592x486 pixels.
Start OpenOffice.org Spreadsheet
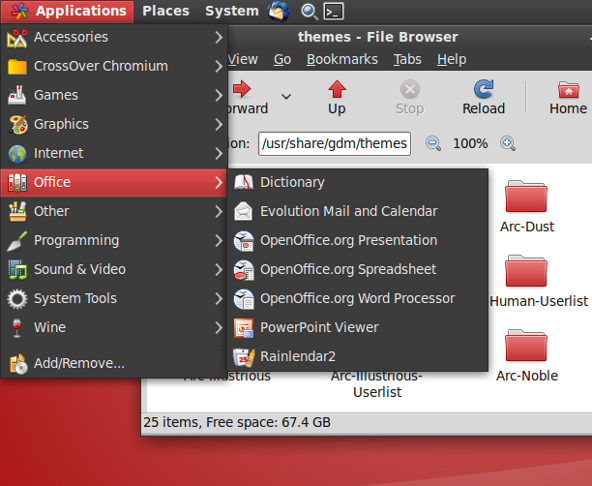[357, 270]
